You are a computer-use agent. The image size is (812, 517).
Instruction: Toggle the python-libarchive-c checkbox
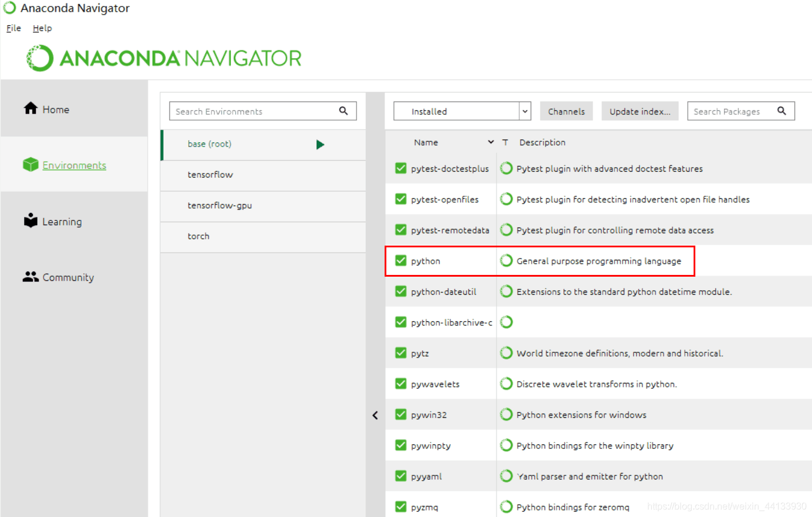point(401,322)
